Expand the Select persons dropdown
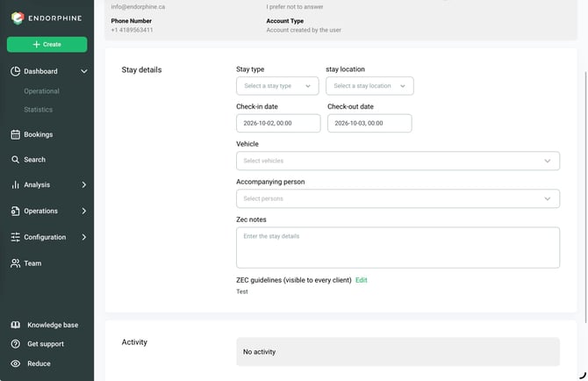The height and width of the screenshot is (381, 588). (x=398, y=198)
